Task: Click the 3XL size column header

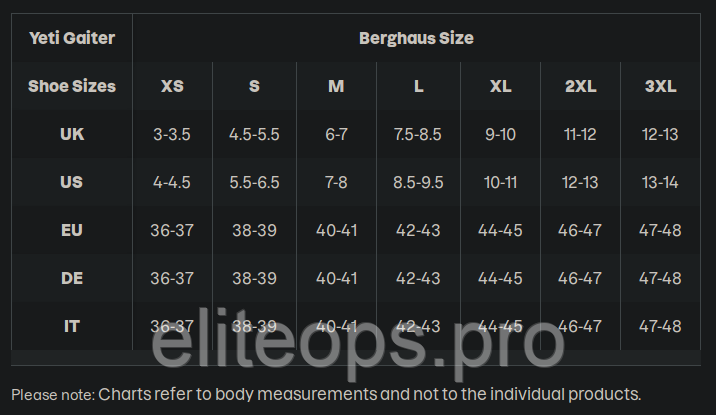Action: tap(660, 86)
